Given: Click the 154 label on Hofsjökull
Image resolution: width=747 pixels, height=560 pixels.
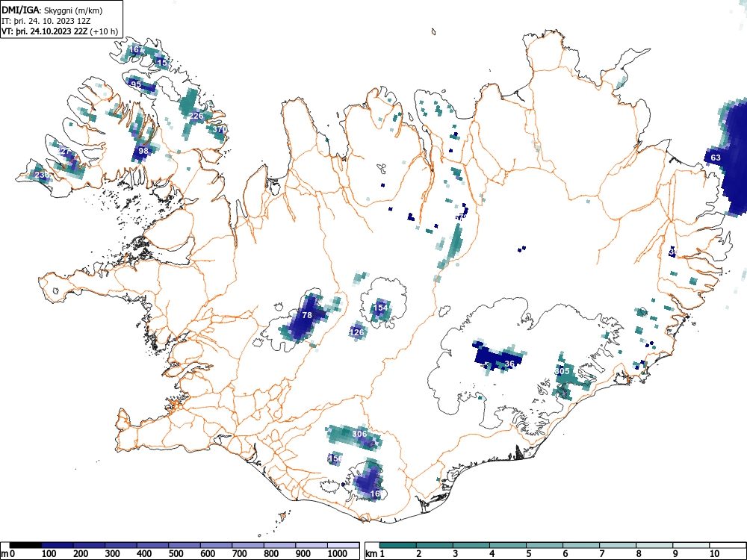Looking at the screenshot, I should 381,308.
